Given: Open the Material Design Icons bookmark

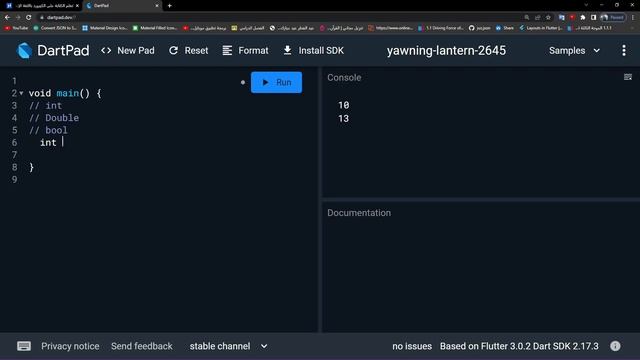Looking at the screenshot, I should coord(105,28).
